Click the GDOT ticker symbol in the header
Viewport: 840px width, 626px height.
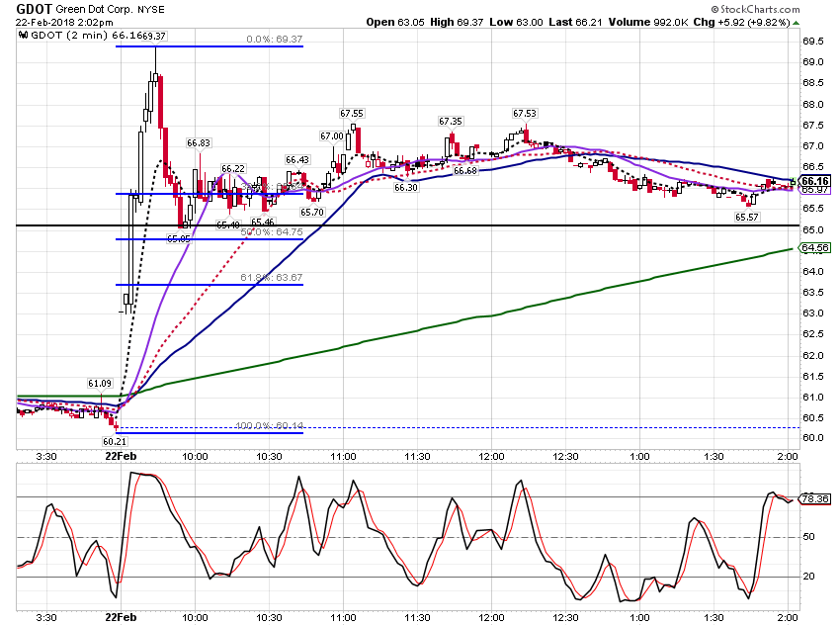coord(34,9)
